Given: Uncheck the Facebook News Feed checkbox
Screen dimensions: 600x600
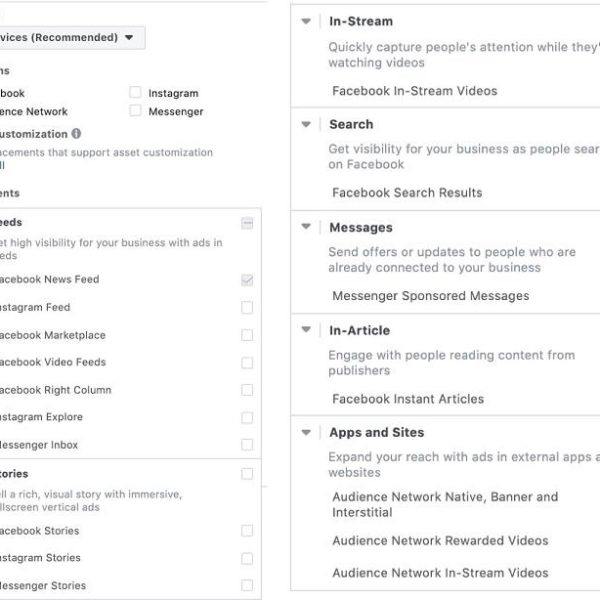Looking at the screenshot, I should (247, 280).
